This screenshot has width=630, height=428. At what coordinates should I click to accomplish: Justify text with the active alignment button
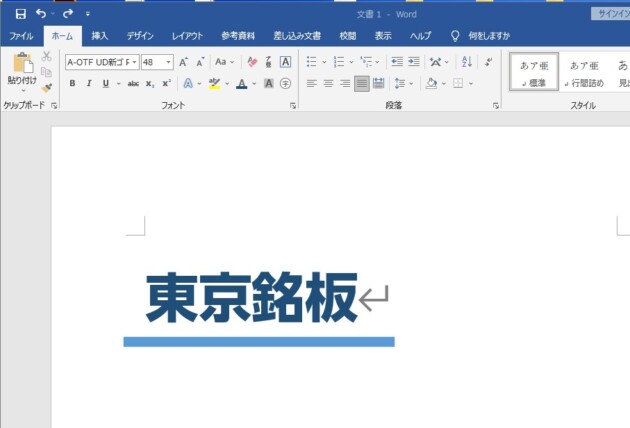pos(362,84)
